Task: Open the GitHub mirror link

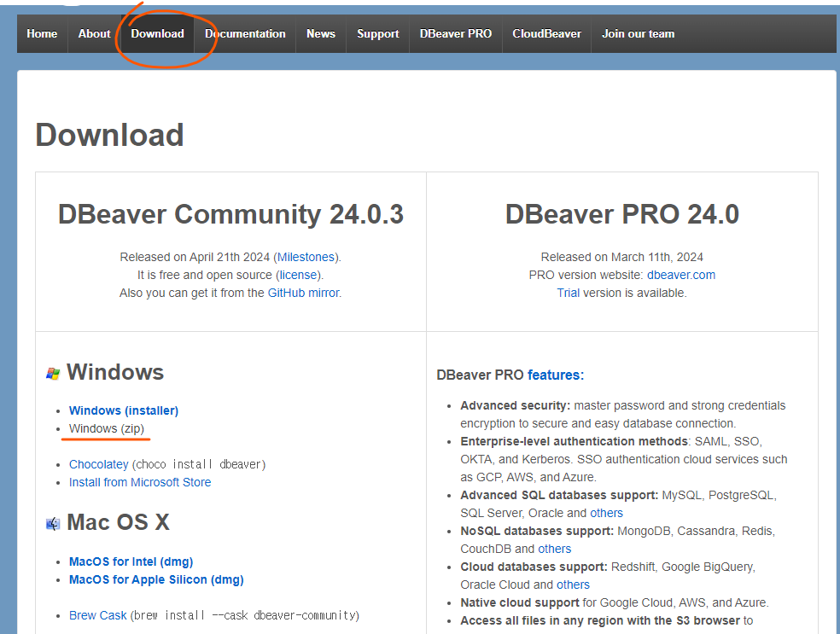Action: [x=304, y=293]
